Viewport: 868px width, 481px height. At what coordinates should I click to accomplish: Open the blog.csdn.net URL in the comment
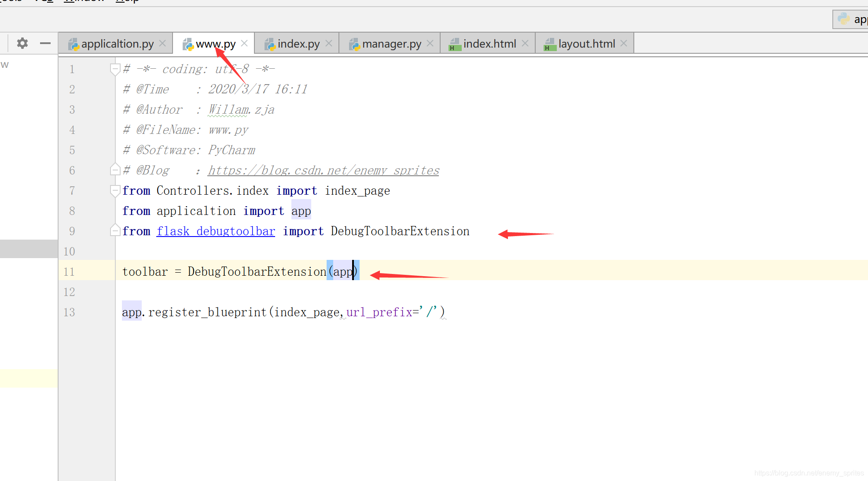pyautogui.click(x=324, y=170)
